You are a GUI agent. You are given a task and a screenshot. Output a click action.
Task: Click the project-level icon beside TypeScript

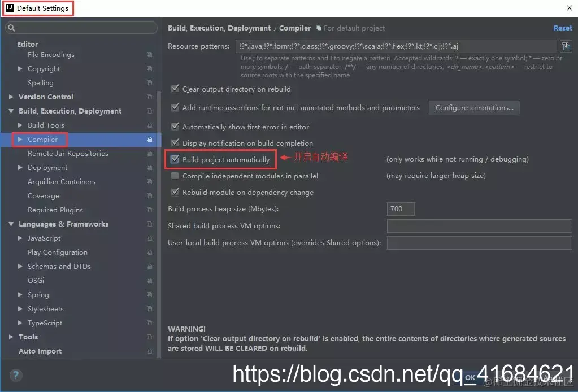[x=149, y=323]
